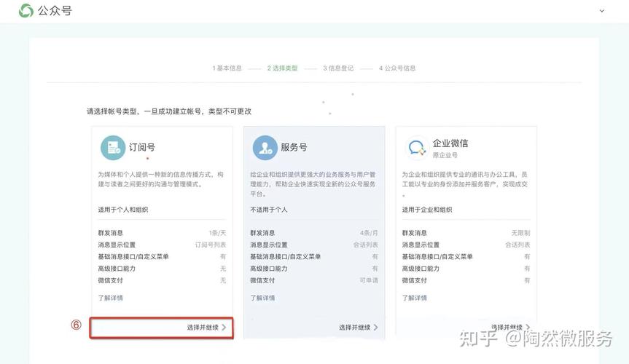Click 选择并继续 in the 企业微信 card
The height and width of the screenshot is (364, 629).
point(507,327)
